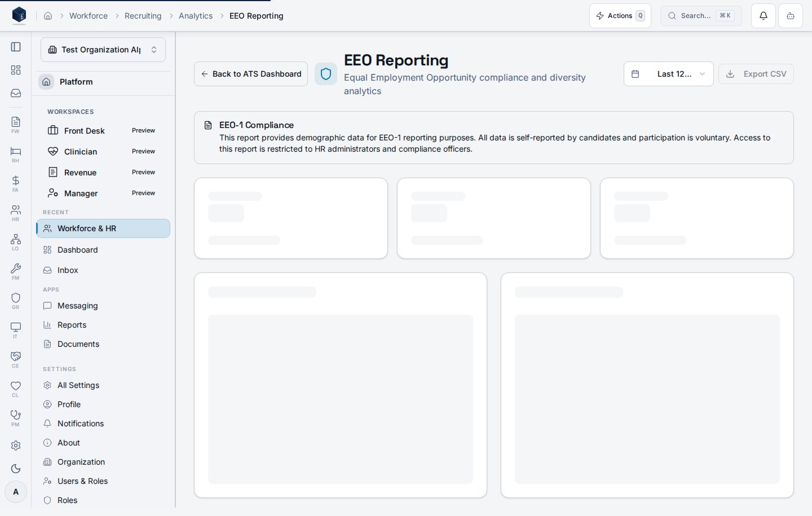
Task: Open the user avatar A
Action: pyautogui.click(x=16, y=492)
